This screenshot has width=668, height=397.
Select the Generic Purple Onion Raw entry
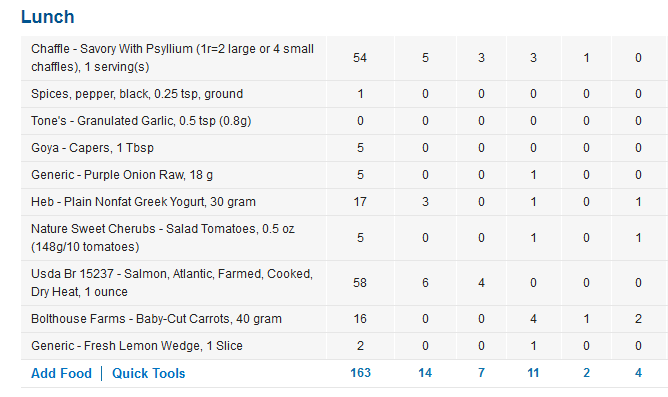(x=122, y=175)
